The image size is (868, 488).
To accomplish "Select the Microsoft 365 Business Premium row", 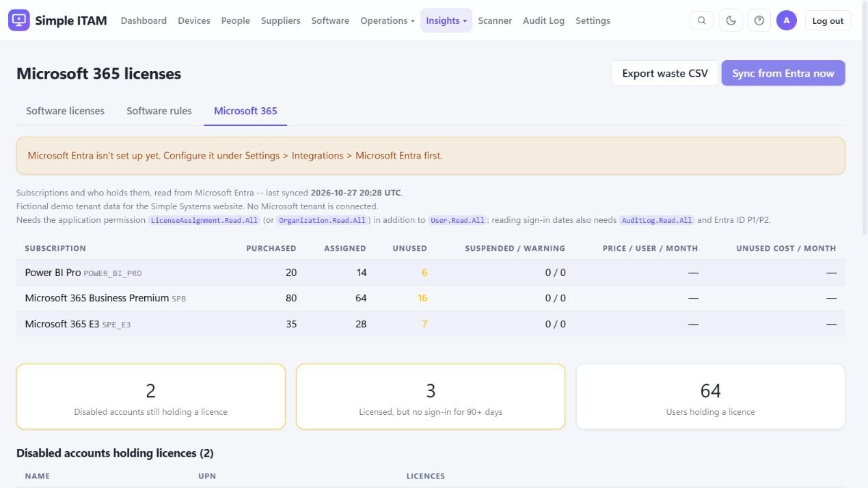I will pyautogui.click(x=431, y=298).
